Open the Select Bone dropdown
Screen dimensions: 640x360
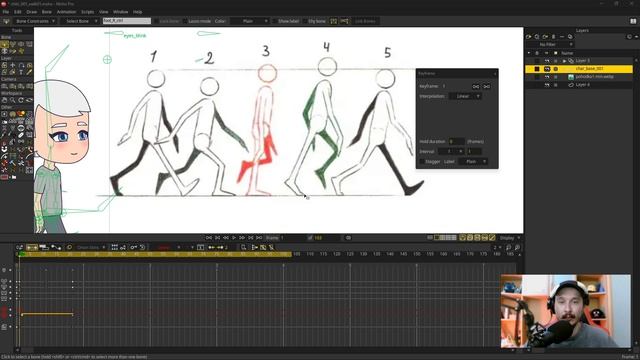80,21
